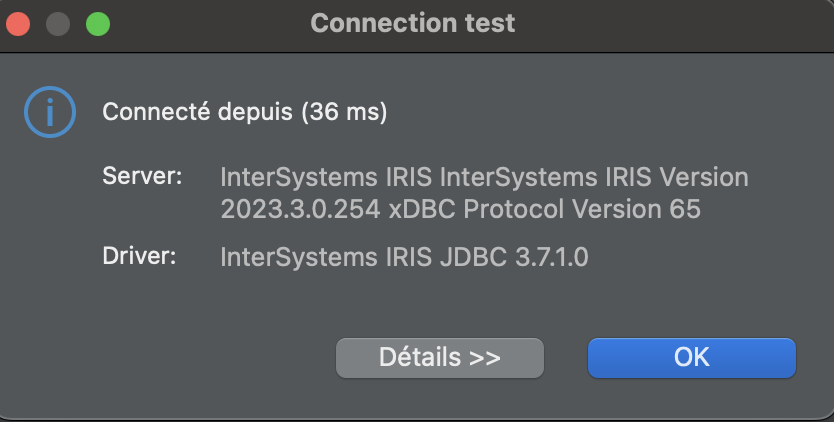Close the Connection test dialog with red button
The width and height of the screenshot is (834, 422).
pos(18,23)
